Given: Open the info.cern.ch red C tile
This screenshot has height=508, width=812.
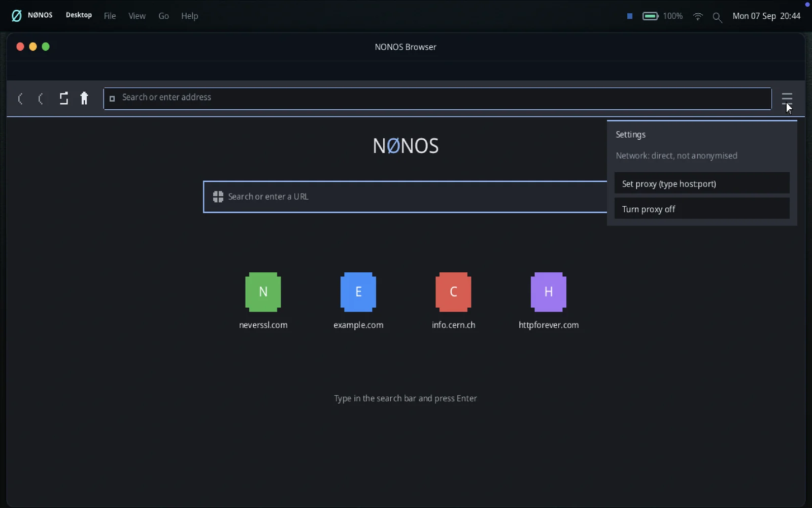Looking at the screenshot, I should 453,292.
